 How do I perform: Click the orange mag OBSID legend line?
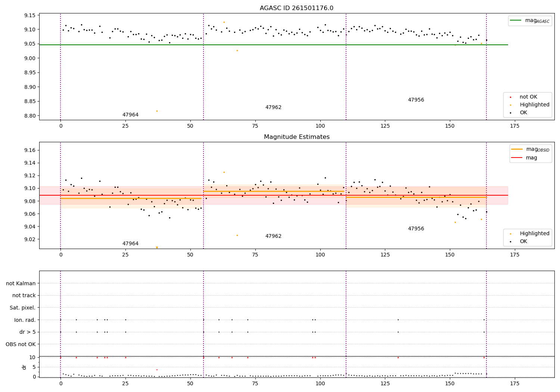tap(516, 149)
